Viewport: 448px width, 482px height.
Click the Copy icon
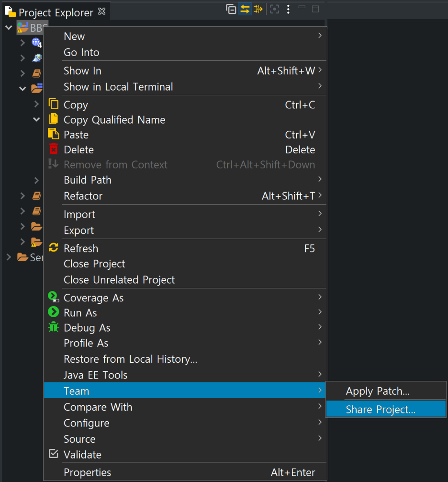pyautogui.click(x=54, y=104)
